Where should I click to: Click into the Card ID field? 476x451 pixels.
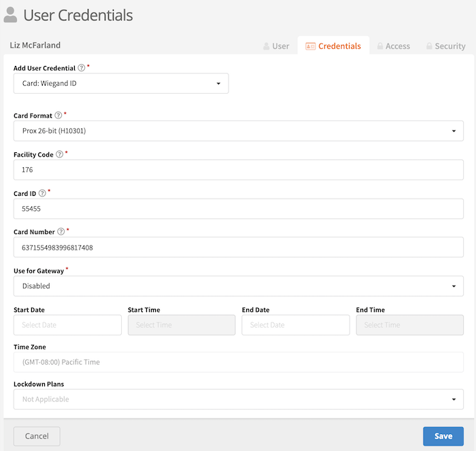pyautogui.click(x=238, y=209)
